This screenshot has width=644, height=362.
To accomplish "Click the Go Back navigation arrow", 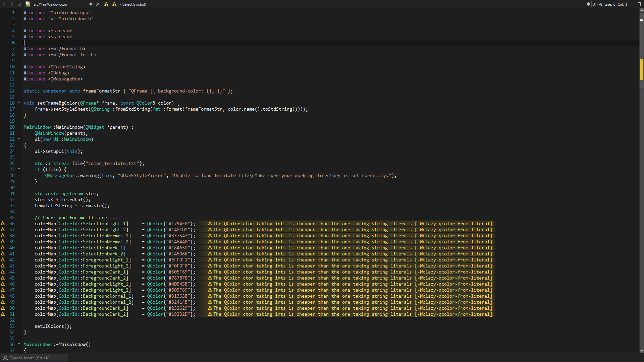I will click(4, 4).
